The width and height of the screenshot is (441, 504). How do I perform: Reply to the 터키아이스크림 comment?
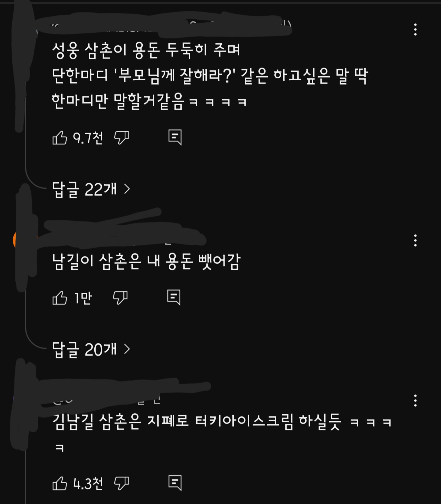pyautogui.click(x=175, y=483)
